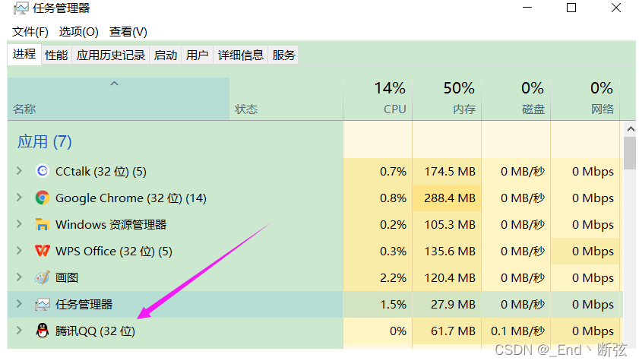Maximize the 任务管理器 window
This screenshot has width=639, height=364.
pos(571,8)
